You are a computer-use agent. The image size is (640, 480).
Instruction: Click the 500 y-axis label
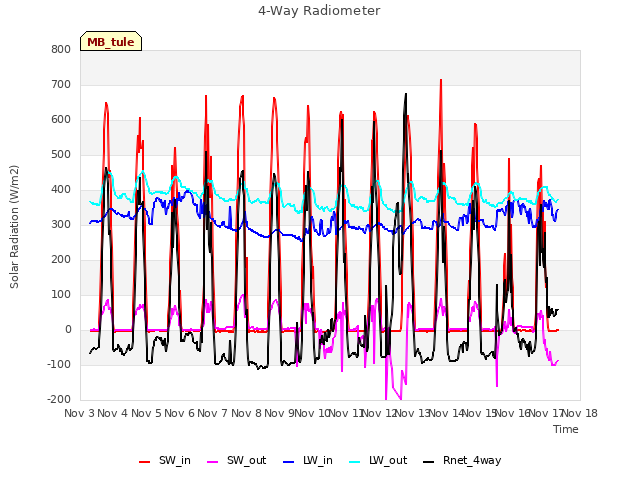pos(61,155)
